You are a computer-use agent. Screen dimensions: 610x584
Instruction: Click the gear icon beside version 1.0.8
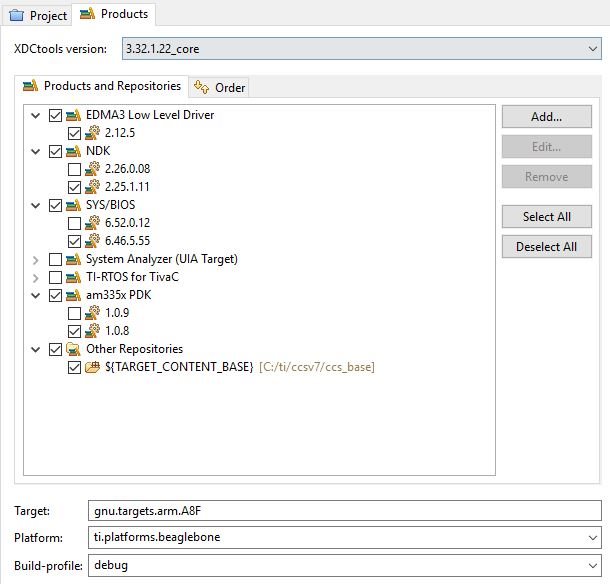(92, 331)
